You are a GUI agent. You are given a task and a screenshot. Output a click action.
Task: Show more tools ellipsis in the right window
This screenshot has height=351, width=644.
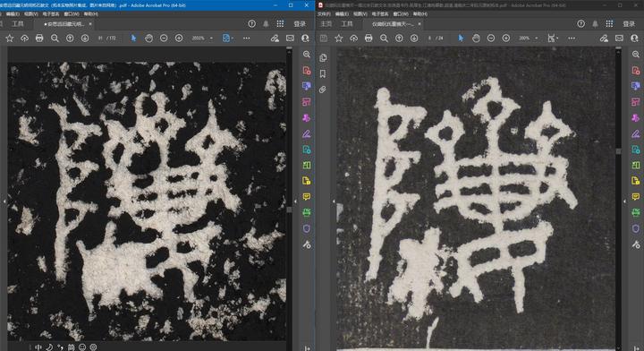[x=572, y=39]
